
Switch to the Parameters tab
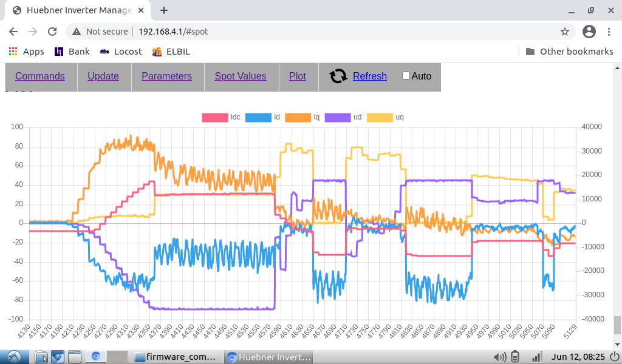[166, 76]
